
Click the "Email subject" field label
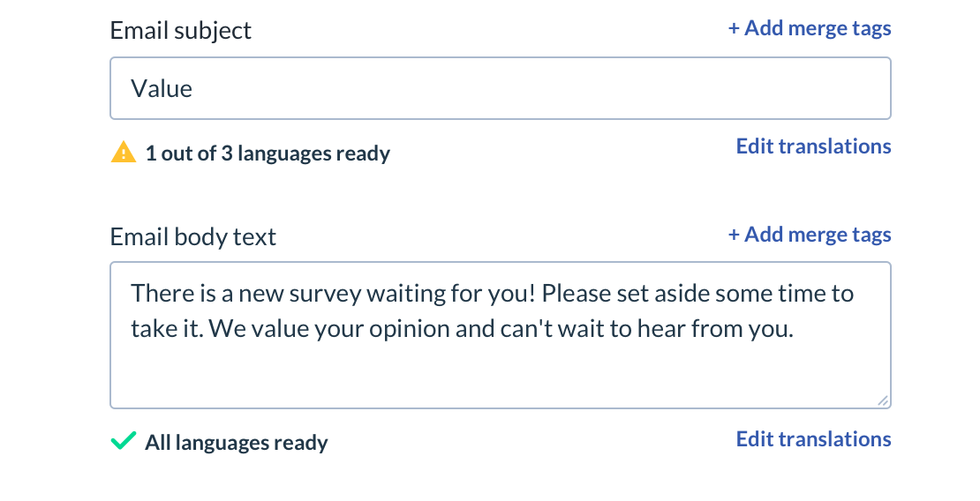tap(181, 31)
